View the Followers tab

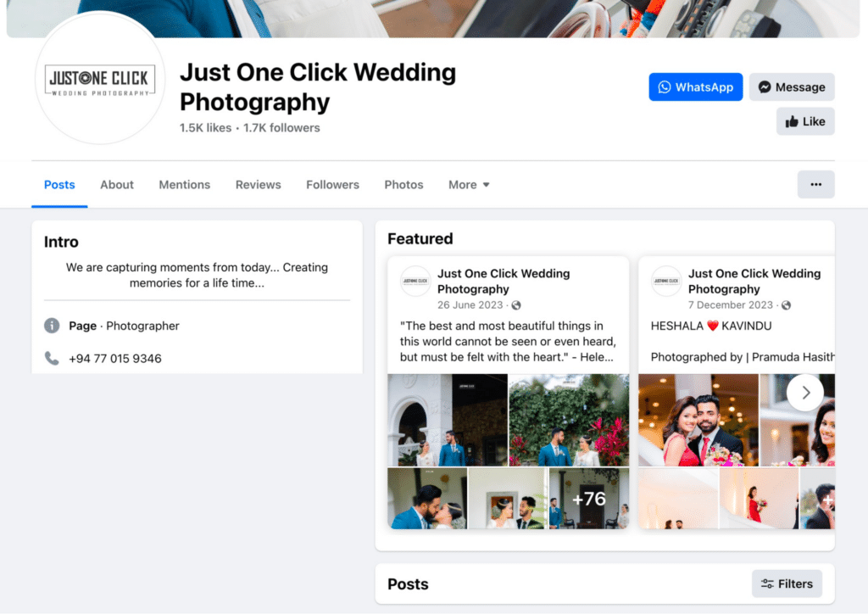[332, 184]
